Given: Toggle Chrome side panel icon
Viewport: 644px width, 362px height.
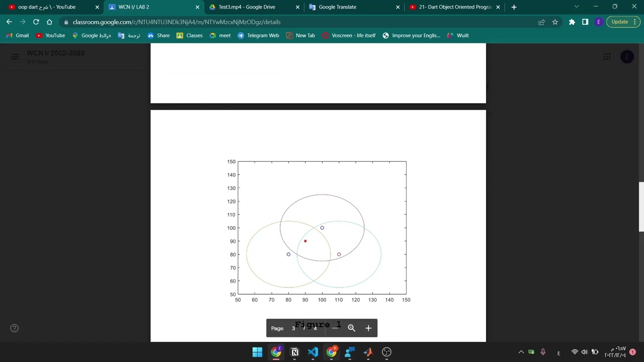Looking at the screenshot, I should [585, 22].
